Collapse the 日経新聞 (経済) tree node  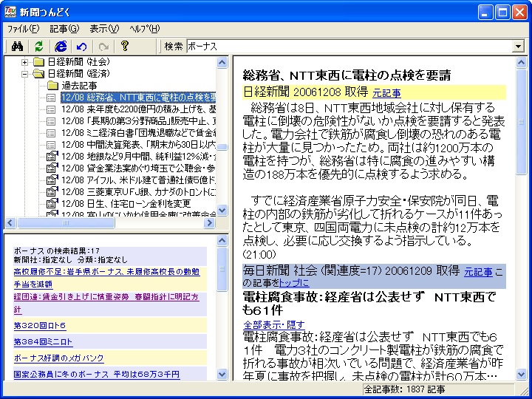pyautogui.click(x=24, y=74)
